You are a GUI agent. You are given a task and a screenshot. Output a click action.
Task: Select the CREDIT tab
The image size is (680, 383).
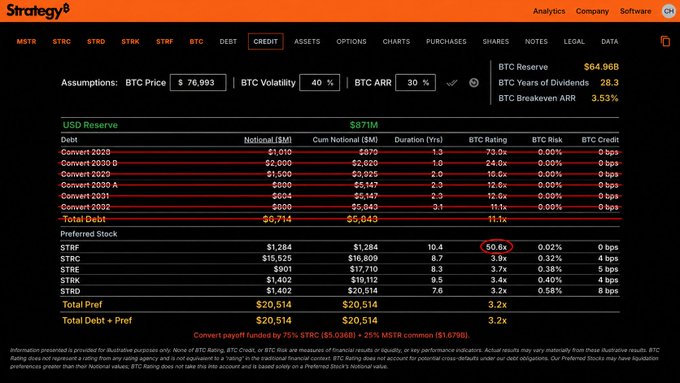point(265,42)
